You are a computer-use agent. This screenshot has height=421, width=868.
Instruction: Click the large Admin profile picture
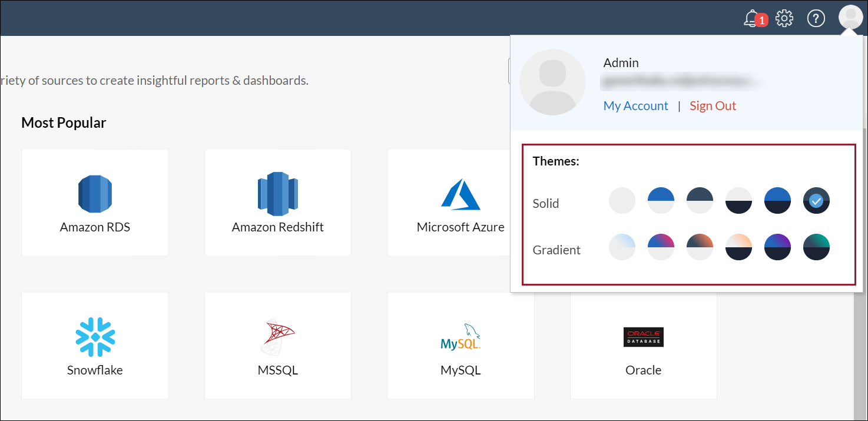click(552, 82)
